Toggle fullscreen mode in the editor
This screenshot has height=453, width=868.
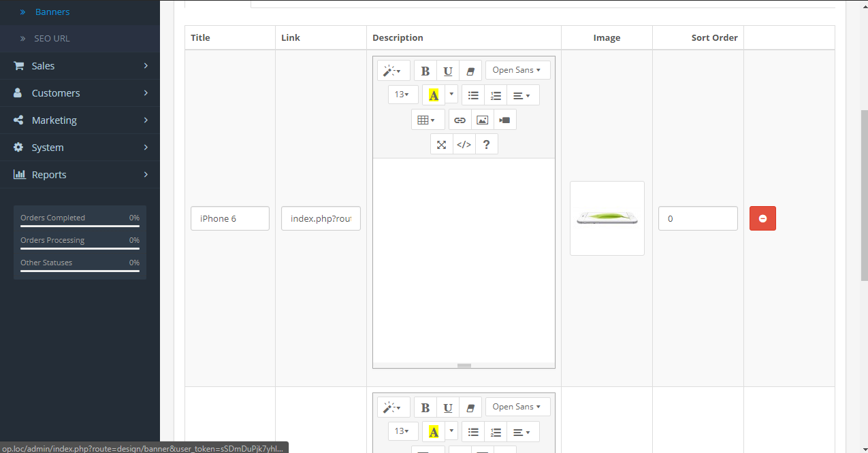click(442, 144)
